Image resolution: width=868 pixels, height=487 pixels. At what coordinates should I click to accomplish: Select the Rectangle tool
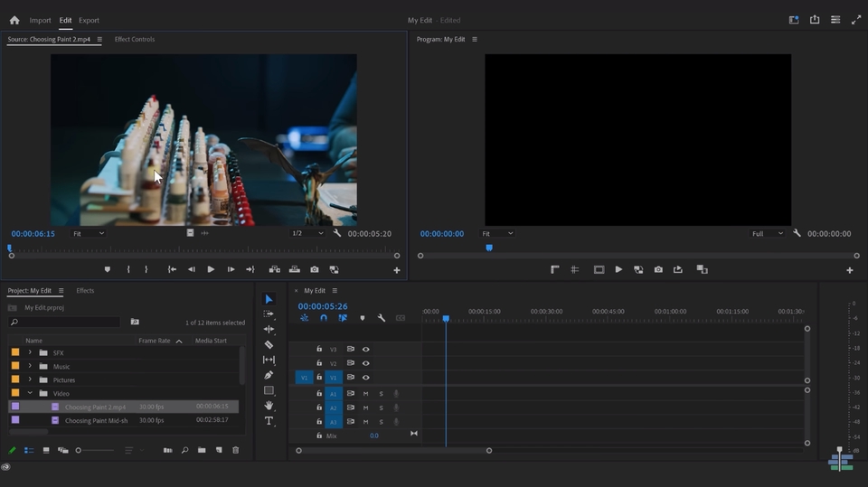[x=269, y=390]
